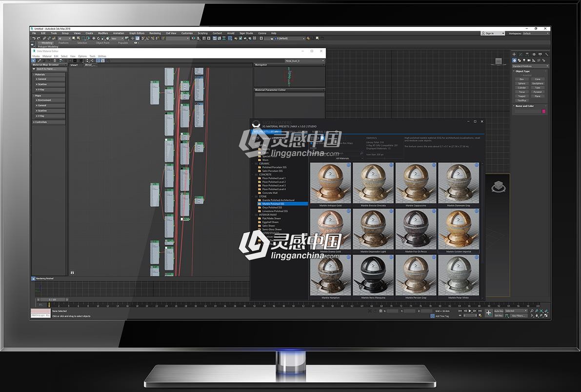Click the Pyramid primitive button
The image size is (581, 392).
(538, 92)
